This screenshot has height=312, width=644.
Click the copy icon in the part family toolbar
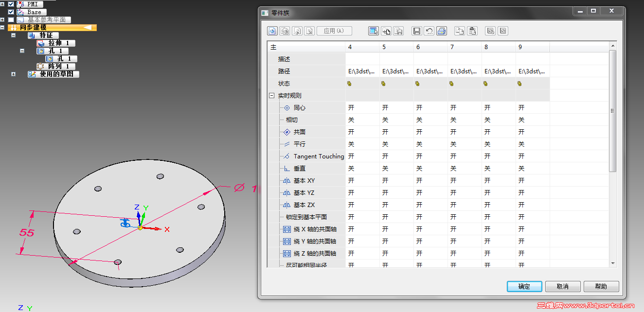(x=459, y=31)
